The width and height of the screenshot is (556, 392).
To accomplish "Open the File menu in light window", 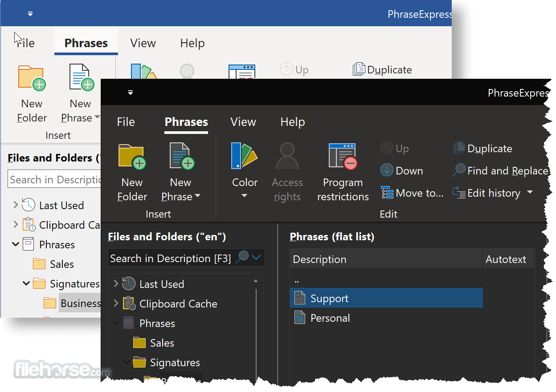I will click(x=25, y=43).
